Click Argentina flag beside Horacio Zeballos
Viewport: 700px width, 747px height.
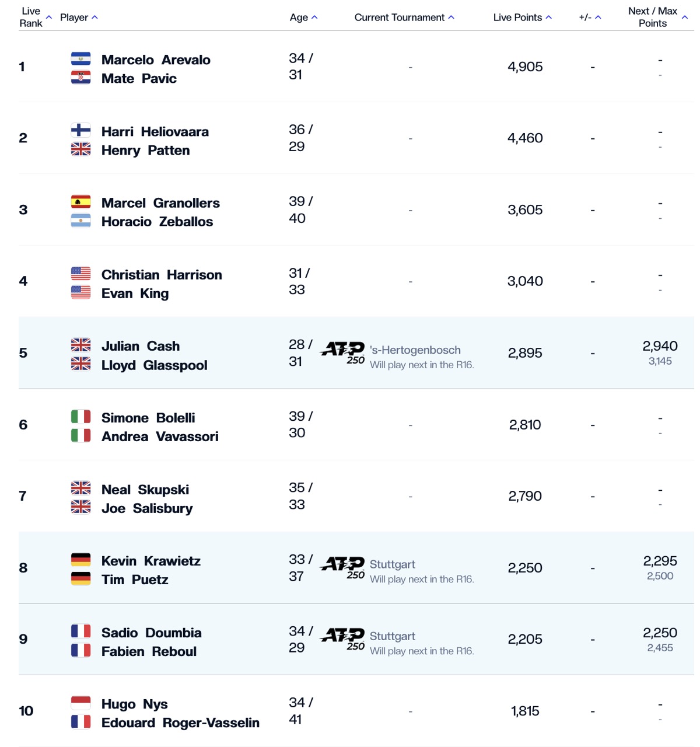tap(80, 220)
